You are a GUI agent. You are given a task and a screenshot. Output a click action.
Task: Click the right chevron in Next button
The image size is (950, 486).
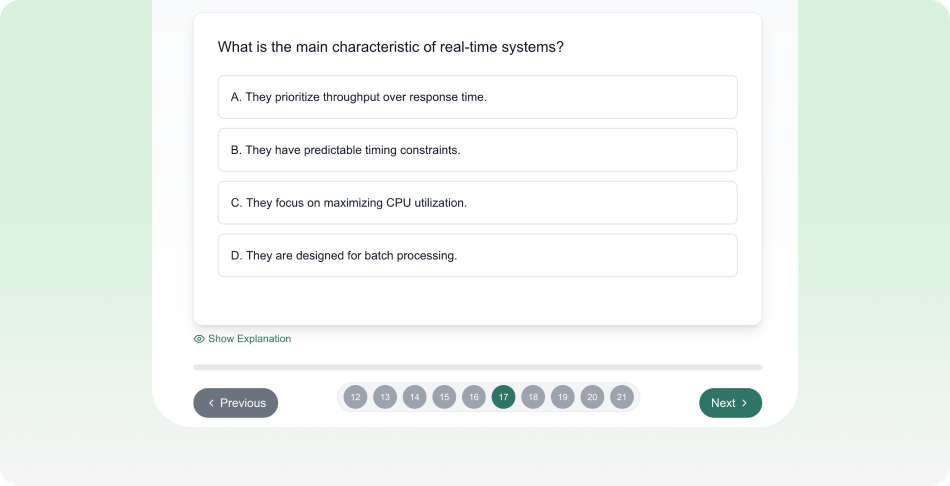745,403
